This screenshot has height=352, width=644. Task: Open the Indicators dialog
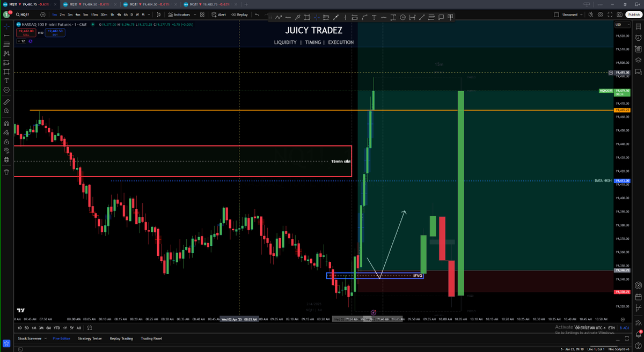click(x=179, y=14)
